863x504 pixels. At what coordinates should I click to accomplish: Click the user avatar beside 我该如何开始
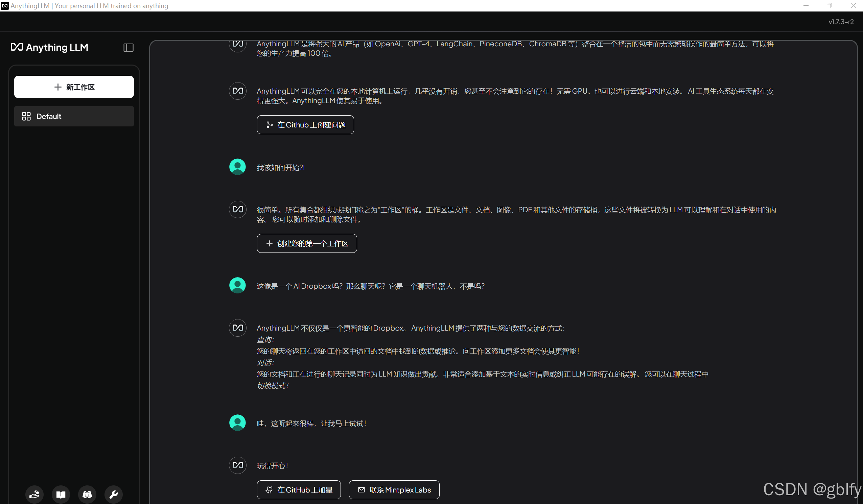pyautogui.click(x=237, y=167)
